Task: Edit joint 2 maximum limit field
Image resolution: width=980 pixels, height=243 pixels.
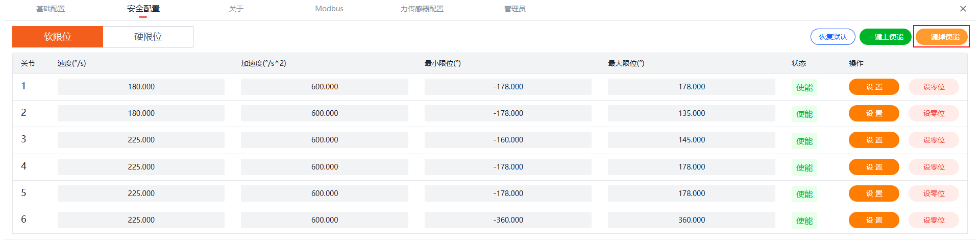Action: coord(691,113)
